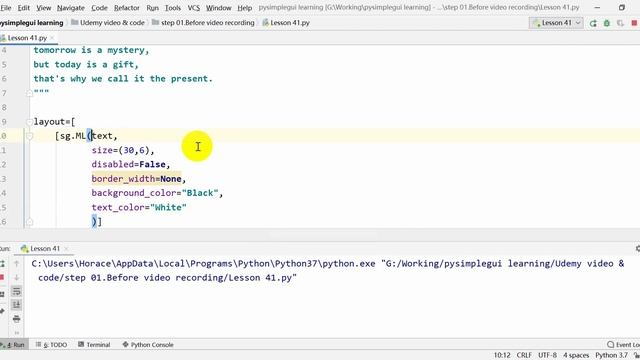
Task: Click the Up the Stack Trace arrow
Action: pyautogui.click(x=16, y=264)
